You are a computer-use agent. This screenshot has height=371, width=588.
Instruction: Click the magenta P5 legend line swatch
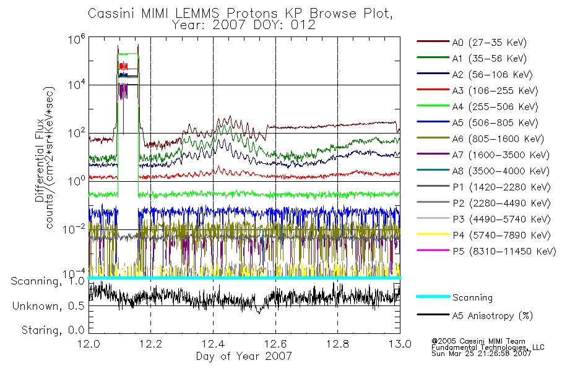pyautogui.click(x=433, y=250)
